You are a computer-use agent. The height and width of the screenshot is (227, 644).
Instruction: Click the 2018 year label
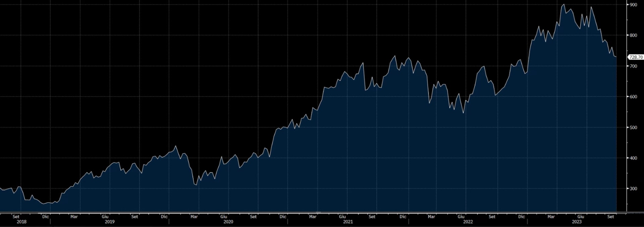click(21, 222)
